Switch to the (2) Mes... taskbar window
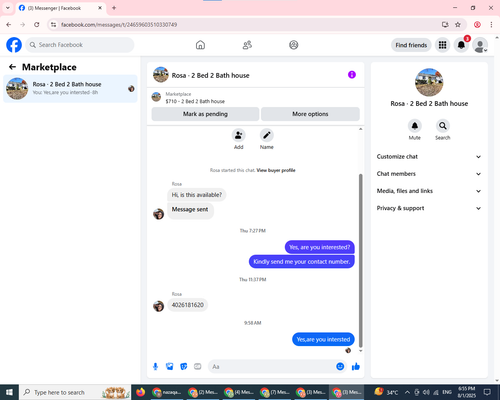 (203, 392)
